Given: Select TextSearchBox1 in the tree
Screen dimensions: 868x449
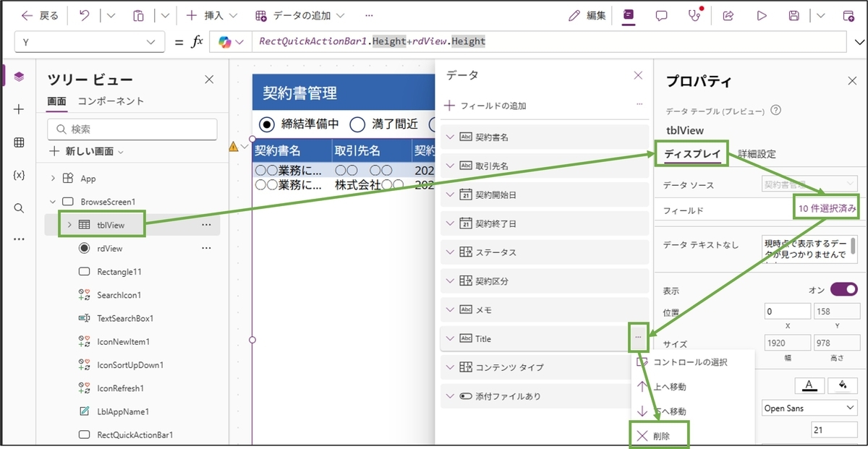Looking at the screenshot, I should coord(125,318).
